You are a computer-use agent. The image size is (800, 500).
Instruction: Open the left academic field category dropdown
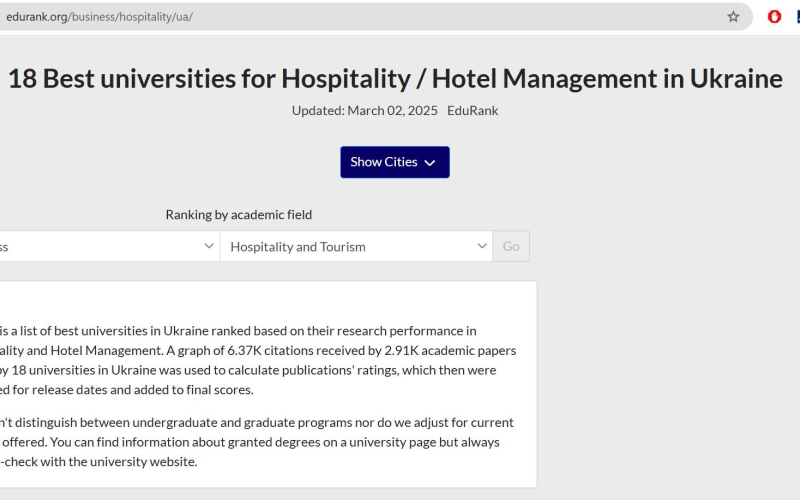pyautogui.click(x=110, y=246)
